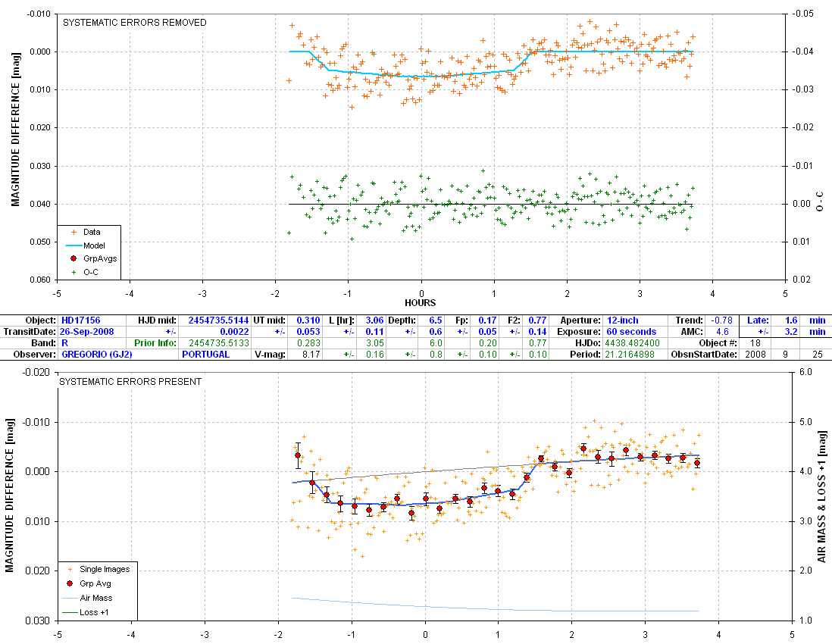
Task: Click the AIR MASS & LOSS +1 axis label
Action: pyautogui.click(x=822, y=496)
